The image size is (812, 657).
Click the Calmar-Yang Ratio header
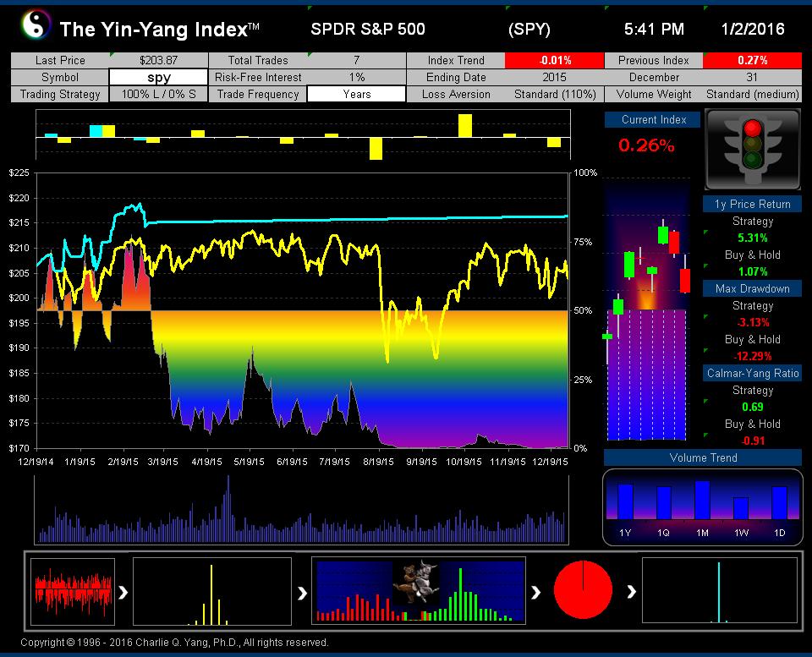coord(752,373)
